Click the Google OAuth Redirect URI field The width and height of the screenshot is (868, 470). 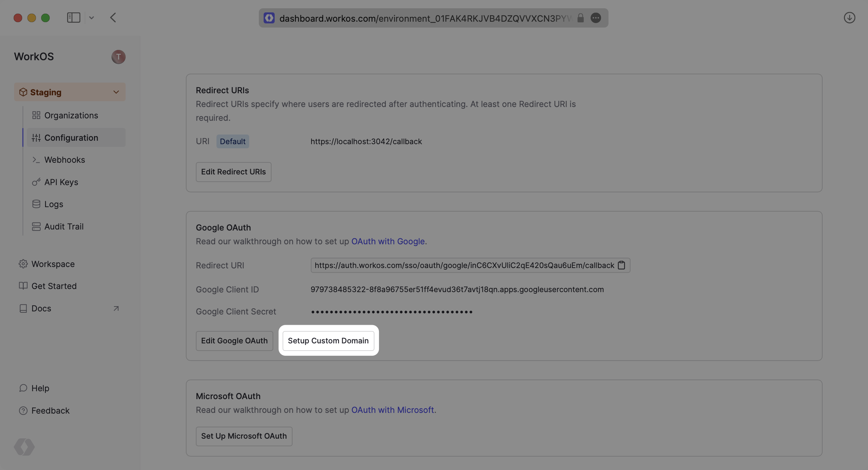(464, 265)
